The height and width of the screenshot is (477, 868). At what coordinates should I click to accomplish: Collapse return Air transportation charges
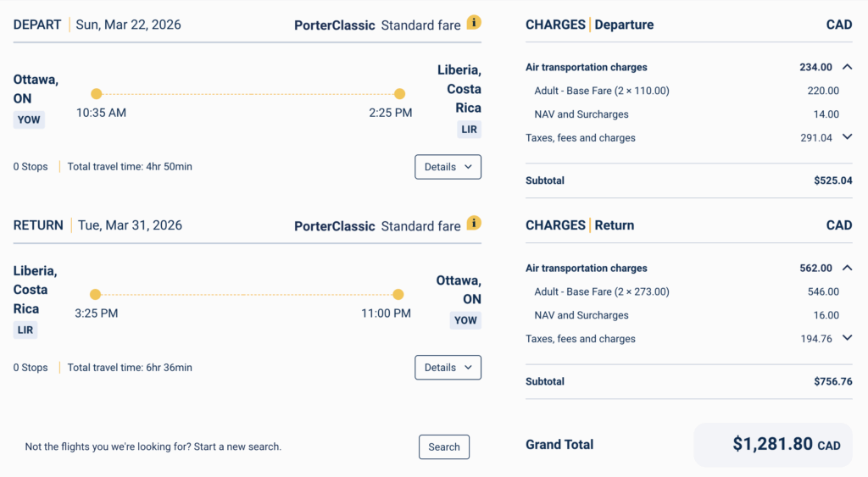[847, 268]
